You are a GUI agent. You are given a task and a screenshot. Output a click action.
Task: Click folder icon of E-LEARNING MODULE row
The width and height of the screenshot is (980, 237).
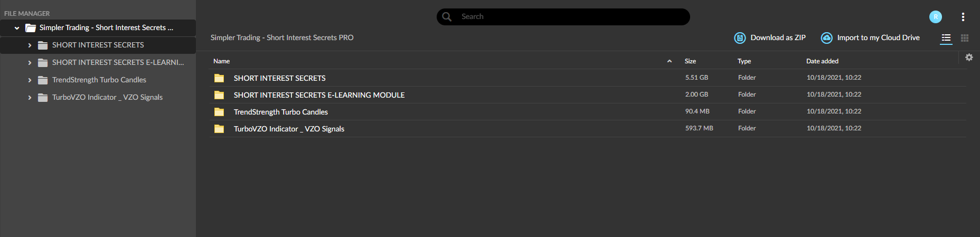tap(219, 95)
